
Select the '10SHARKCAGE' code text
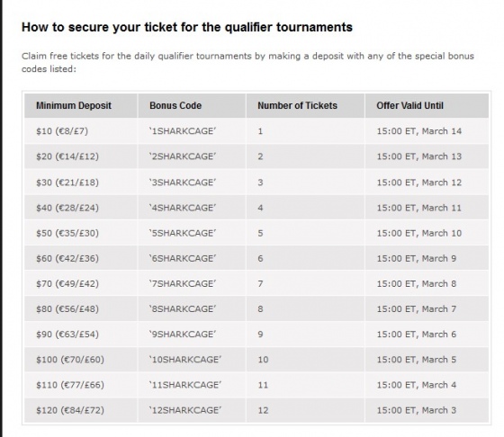[185, 360]
